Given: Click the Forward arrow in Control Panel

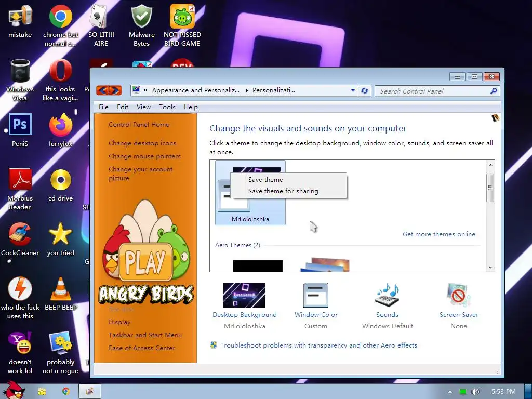Looking at the screenshot, I should 115,90.
